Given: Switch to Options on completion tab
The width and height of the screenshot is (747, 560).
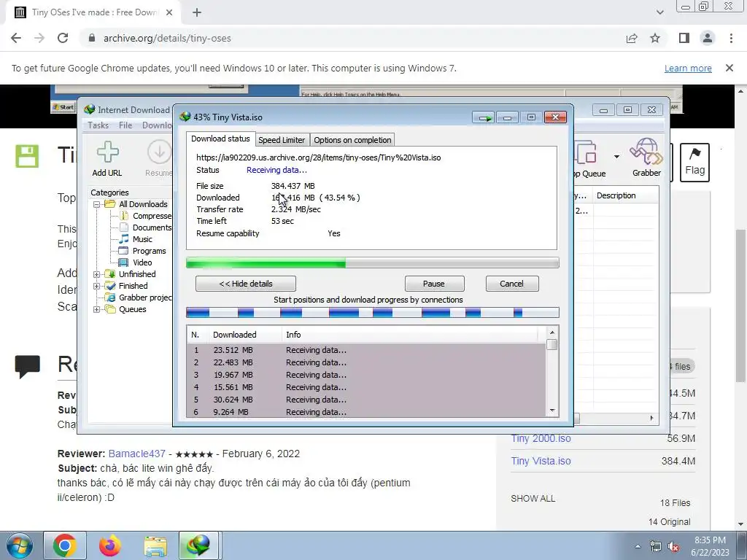Looking at the screenshot, I should click(x=352, y=140).
